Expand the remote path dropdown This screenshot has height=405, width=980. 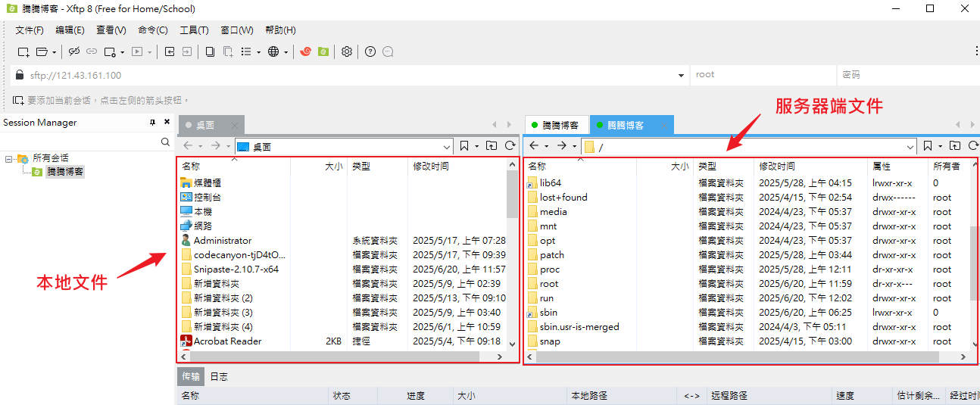click(910, 146)
